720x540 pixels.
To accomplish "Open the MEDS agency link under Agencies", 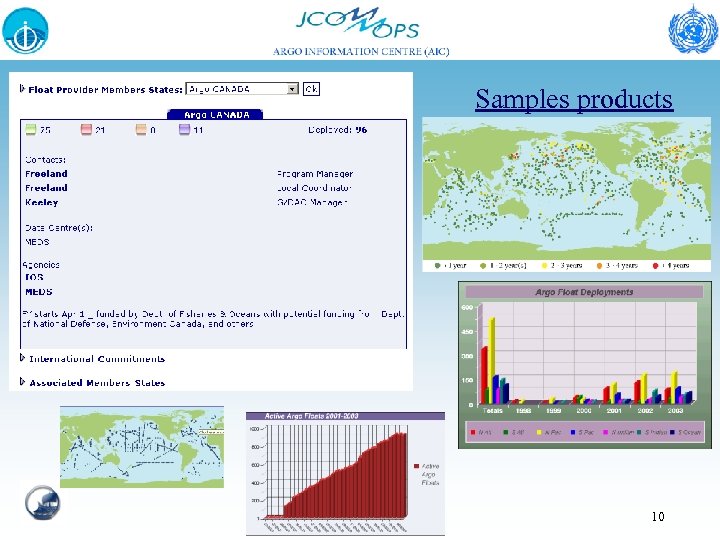I will tap(39, 292).
